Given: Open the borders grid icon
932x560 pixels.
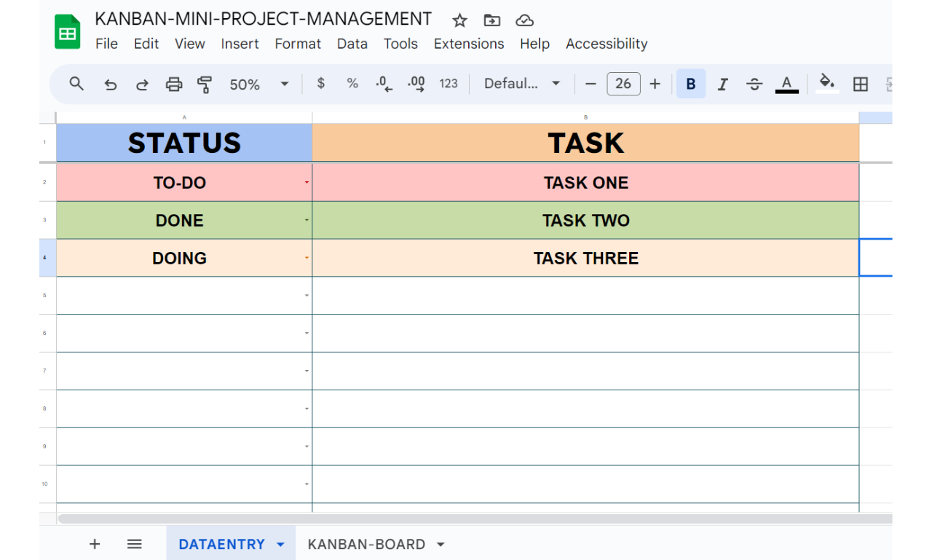Looking at the screenshot, I should click(861, 84).
